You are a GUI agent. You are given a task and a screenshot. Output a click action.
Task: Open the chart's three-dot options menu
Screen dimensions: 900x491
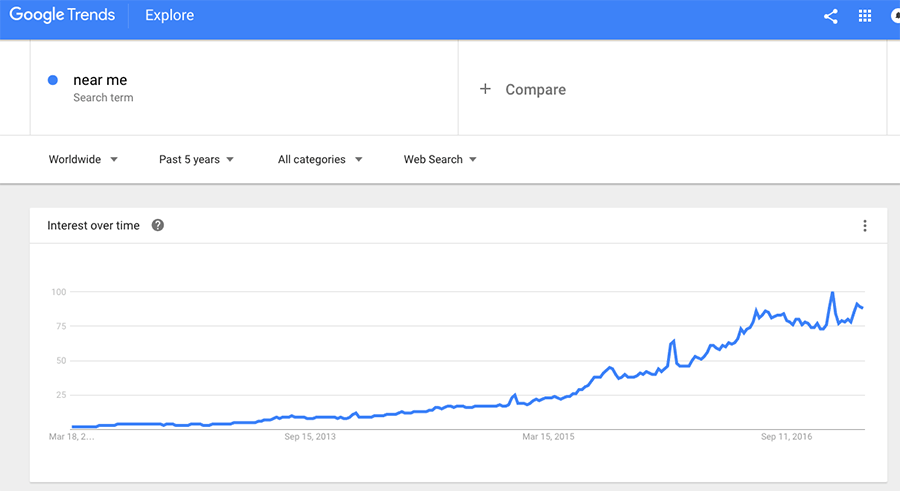point(864,226)
